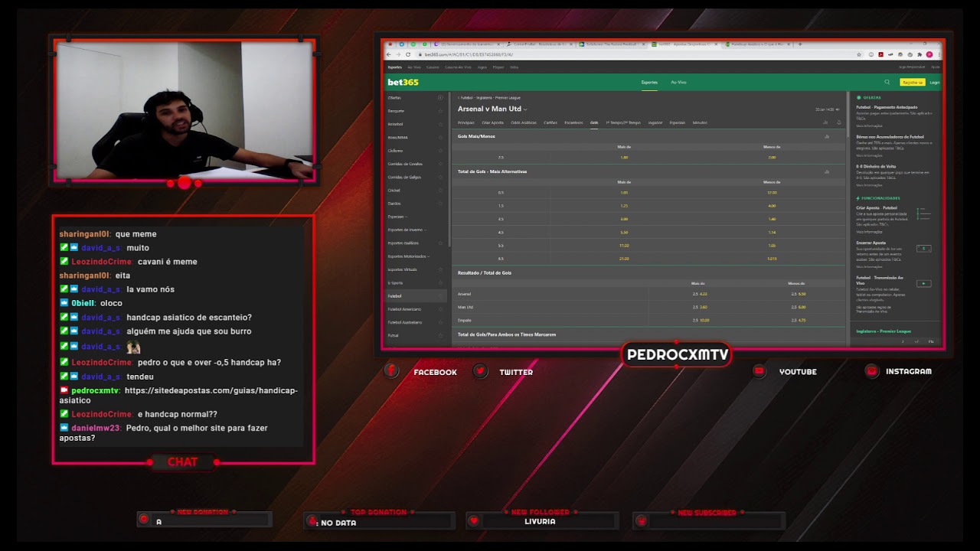The width and height of the screenshot is (980, 551).
Task: Open match statistics chart icon beside the bell
Action: click(x=825, y=122)
